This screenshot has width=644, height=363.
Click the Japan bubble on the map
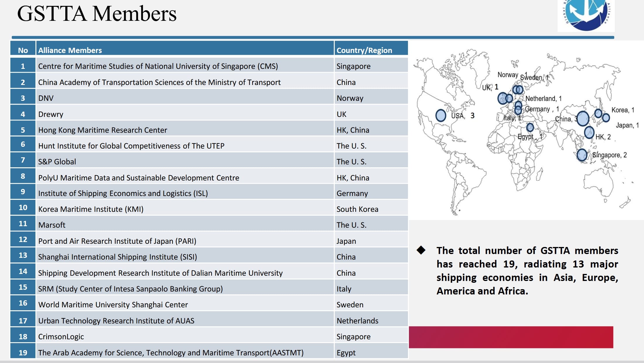pos(606,118)
